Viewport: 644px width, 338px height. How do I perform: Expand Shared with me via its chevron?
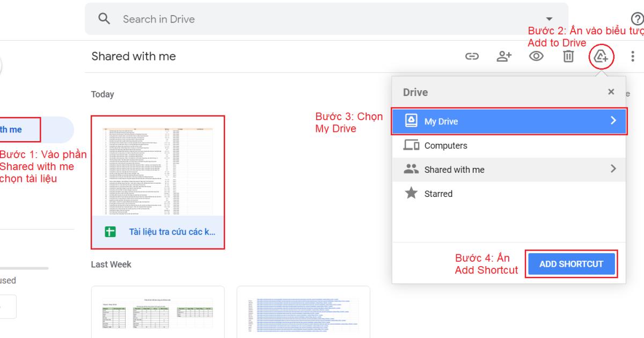613,169
